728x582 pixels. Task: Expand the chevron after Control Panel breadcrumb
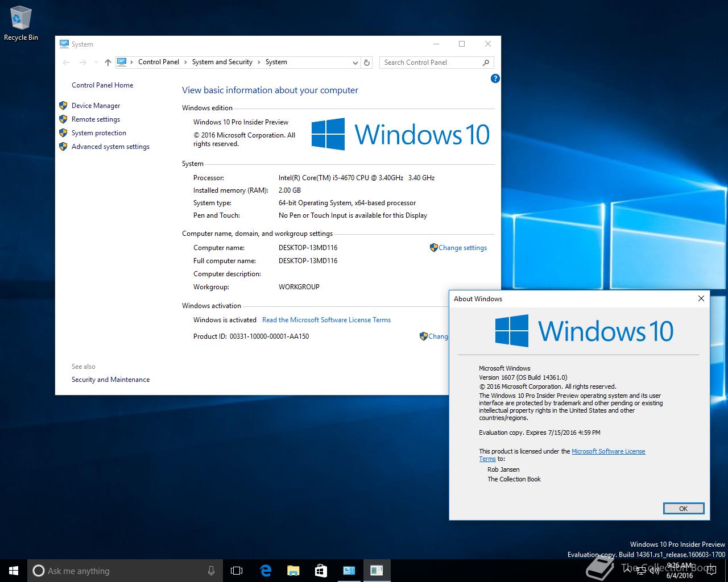185,63
